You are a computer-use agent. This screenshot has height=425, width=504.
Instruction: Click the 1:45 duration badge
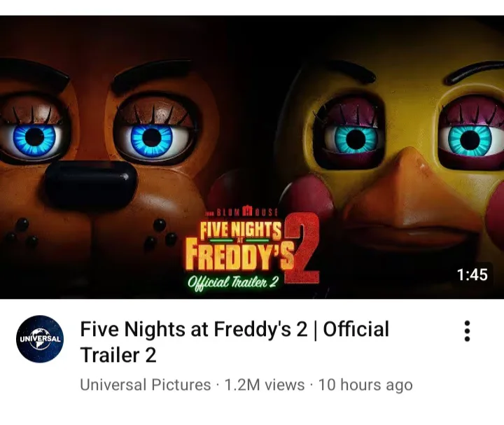[x=472, y=274]
